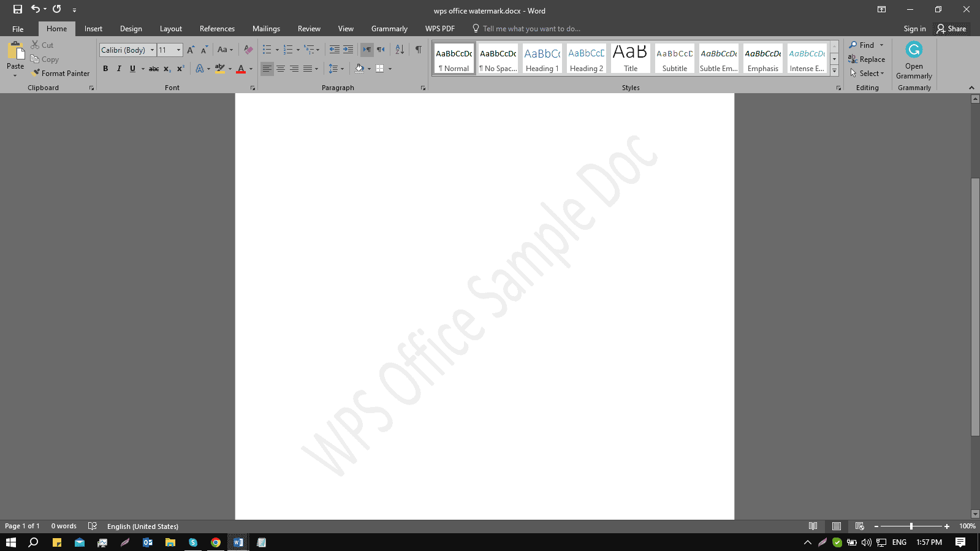980x551 pixels.
Task: Toggle right-to-left text direction
Action: pos(381,50)
